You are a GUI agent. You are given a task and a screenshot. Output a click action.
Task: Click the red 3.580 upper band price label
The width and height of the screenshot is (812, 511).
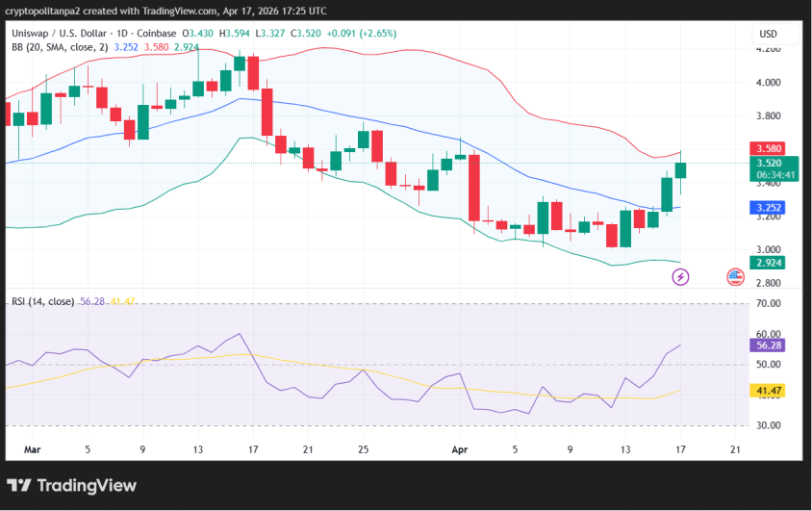tap(769, 148)
